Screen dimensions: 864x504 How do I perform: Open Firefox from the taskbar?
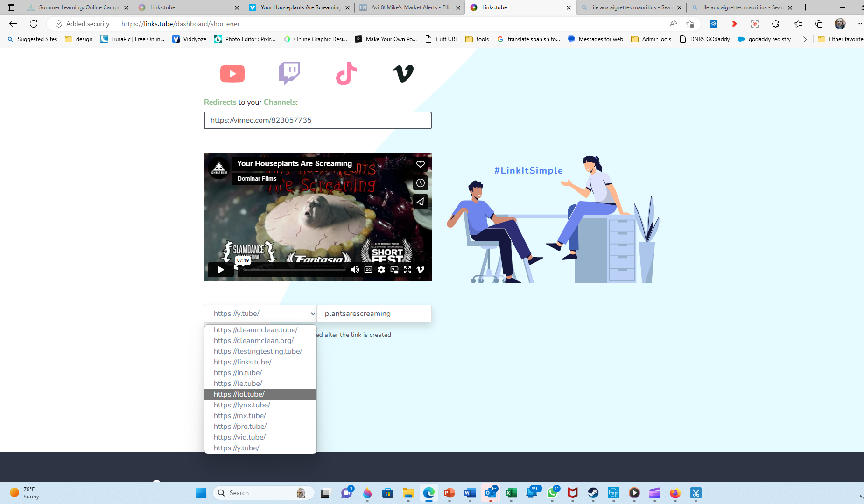[675, 493]
